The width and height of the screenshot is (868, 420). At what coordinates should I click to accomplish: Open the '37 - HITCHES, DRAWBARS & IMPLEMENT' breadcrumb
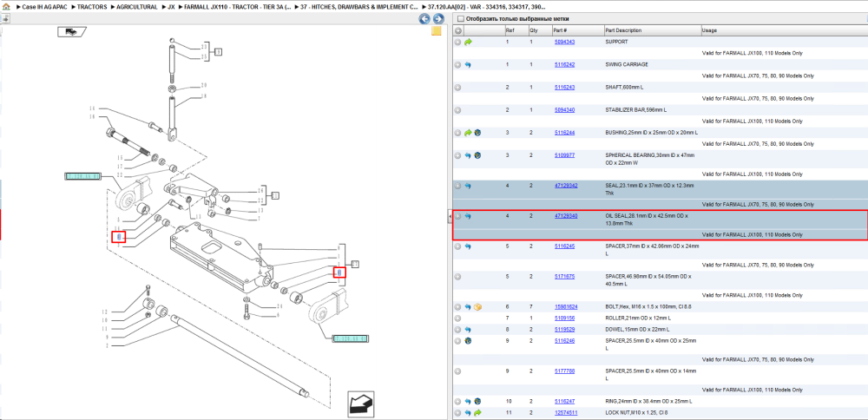coord(360,7)
